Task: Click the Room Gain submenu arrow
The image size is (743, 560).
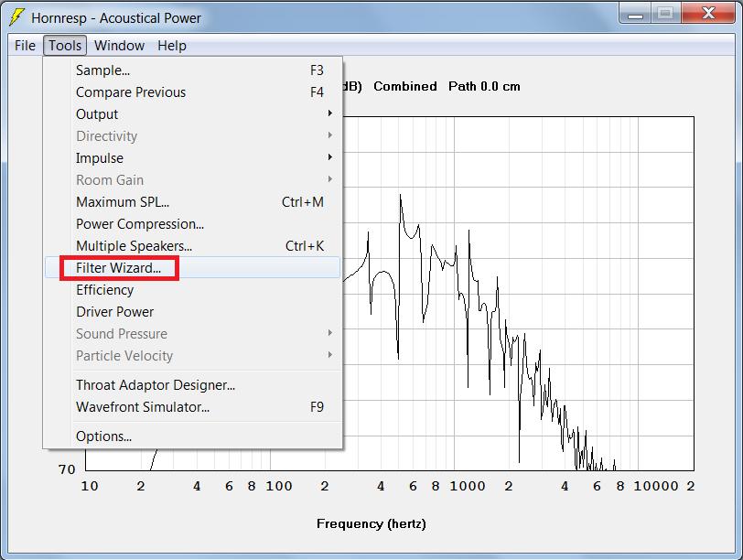Action: coord(329,178)
